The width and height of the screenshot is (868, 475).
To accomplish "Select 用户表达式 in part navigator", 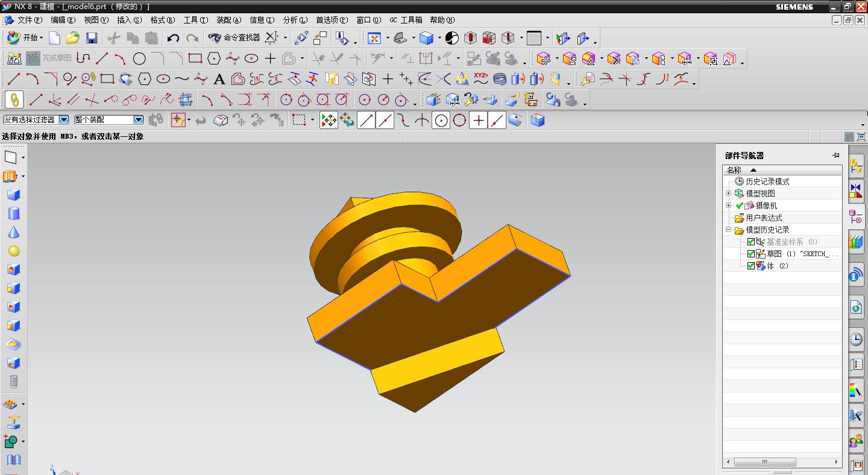I will (764, 218).
